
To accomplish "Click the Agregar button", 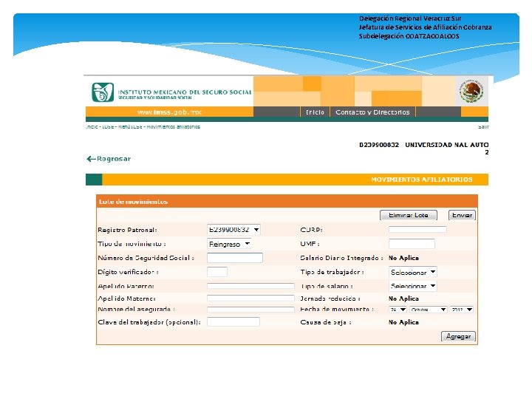I will coord(458,336).
